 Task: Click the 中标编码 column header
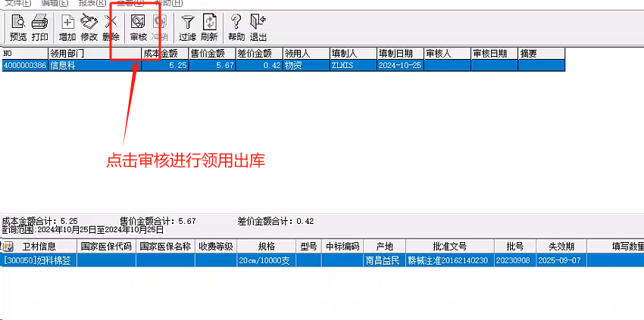click(342, 247)
